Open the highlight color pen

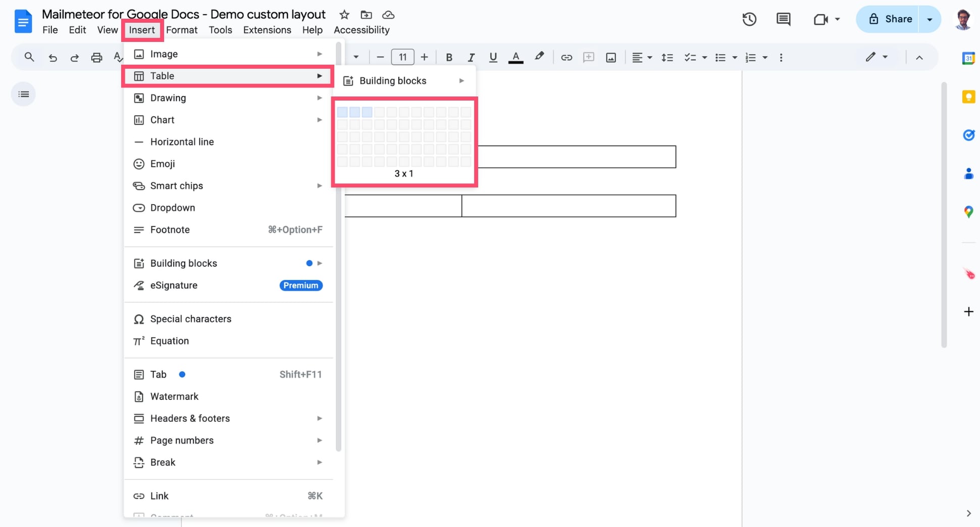(x=539, y=57)
